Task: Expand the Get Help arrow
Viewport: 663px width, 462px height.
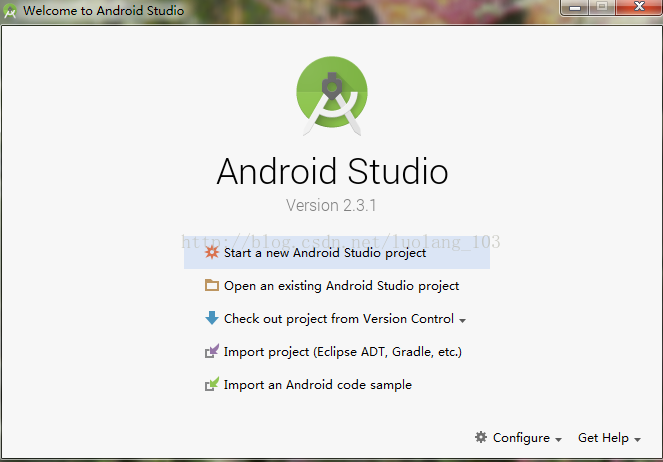Action: pos(638,440)
